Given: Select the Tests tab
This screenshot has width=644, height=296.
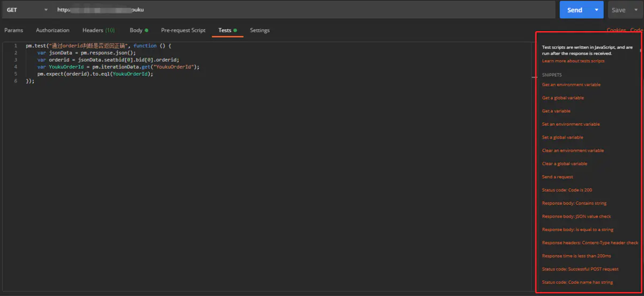Looking at the screenshot, I should coord(228,31).
